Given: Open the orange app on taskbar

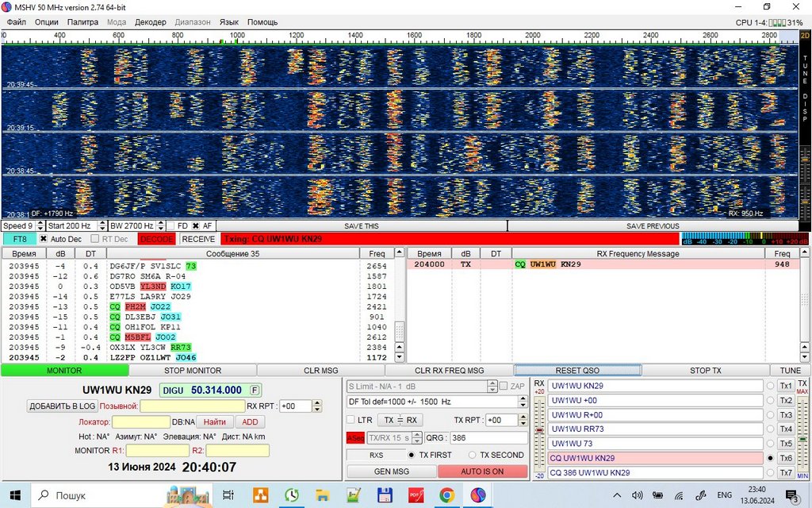Looking at the screenshot, I should (x=260, y=495).
